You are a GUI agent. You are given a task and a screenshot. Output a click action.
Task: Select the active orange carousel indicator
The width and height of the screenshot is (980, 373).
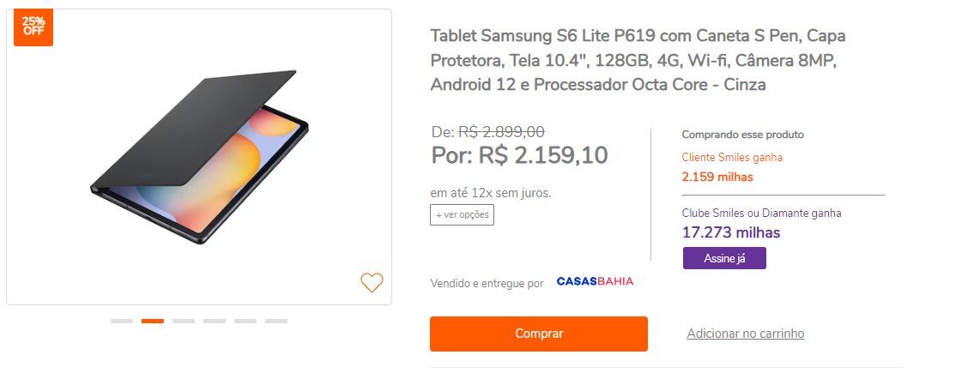point(153,322)
